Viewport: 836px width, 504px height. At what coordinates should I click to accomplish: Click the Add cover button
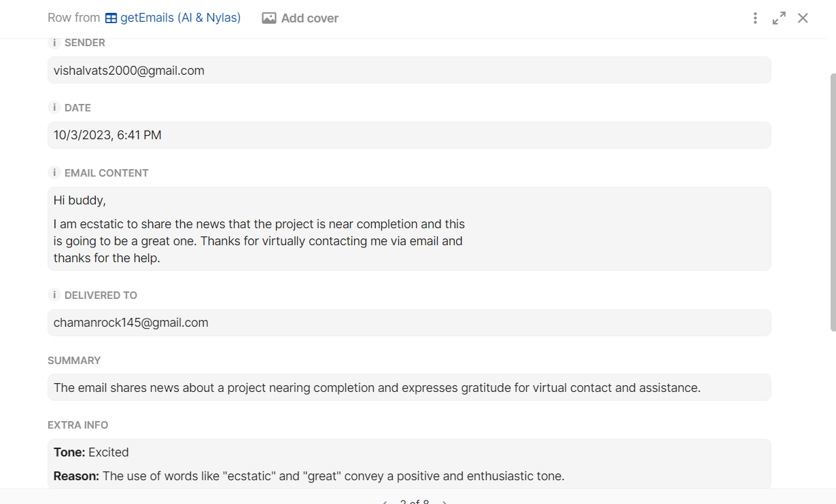point(300,18)
